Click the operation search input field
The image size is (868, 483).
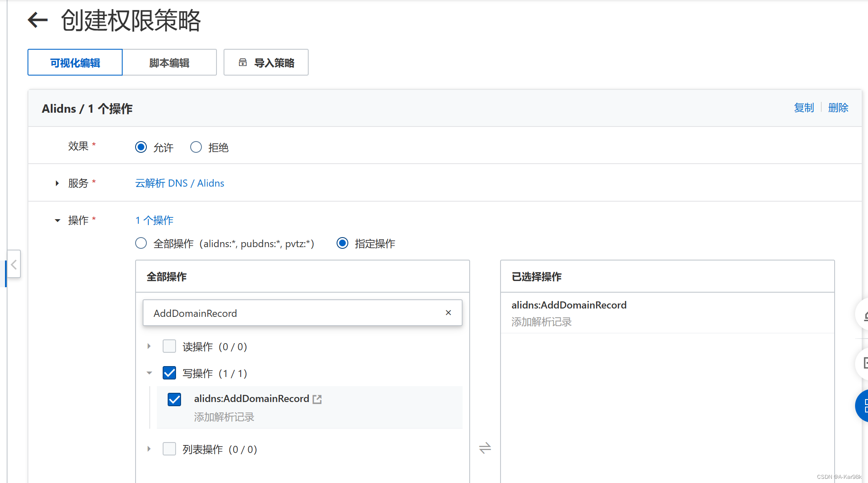[292, 313]
